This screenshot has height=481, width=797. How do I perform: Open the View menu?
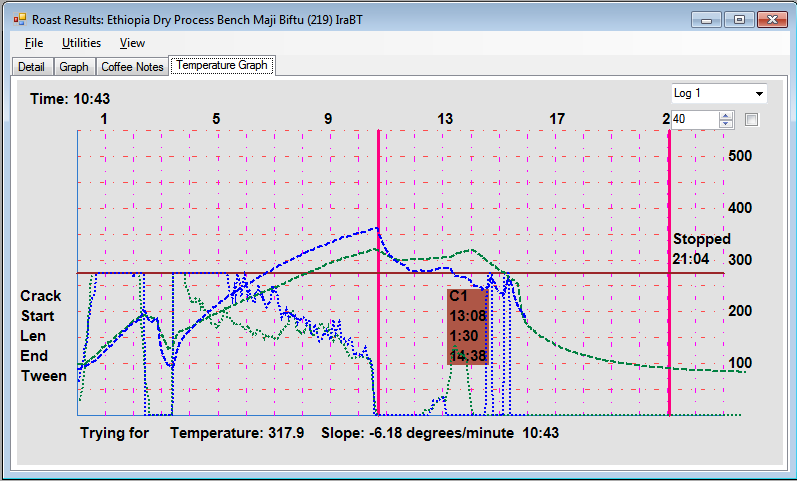pyautogui.click(x=132, y=43)
